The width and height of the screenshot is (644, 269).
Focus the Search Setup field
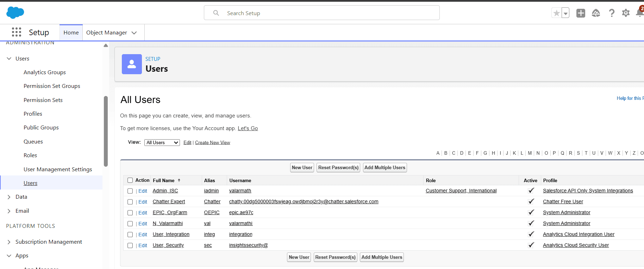(x=322, y=13)
